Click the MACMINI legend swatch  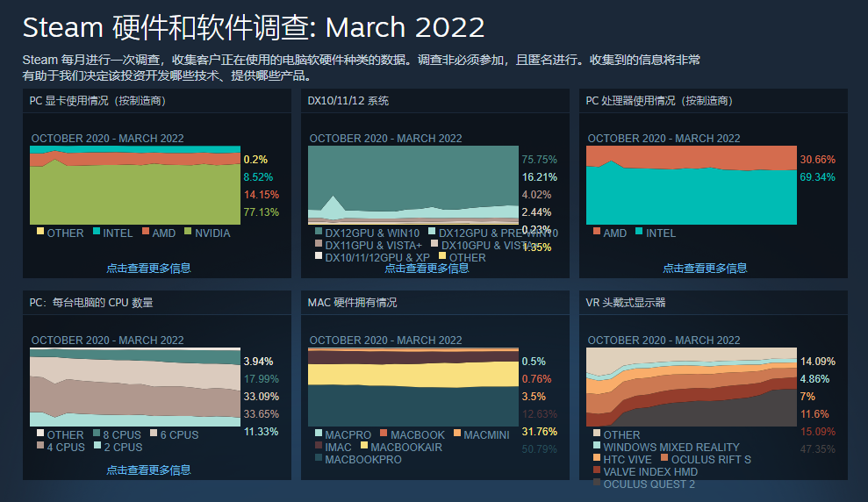[x=457, y=434]
